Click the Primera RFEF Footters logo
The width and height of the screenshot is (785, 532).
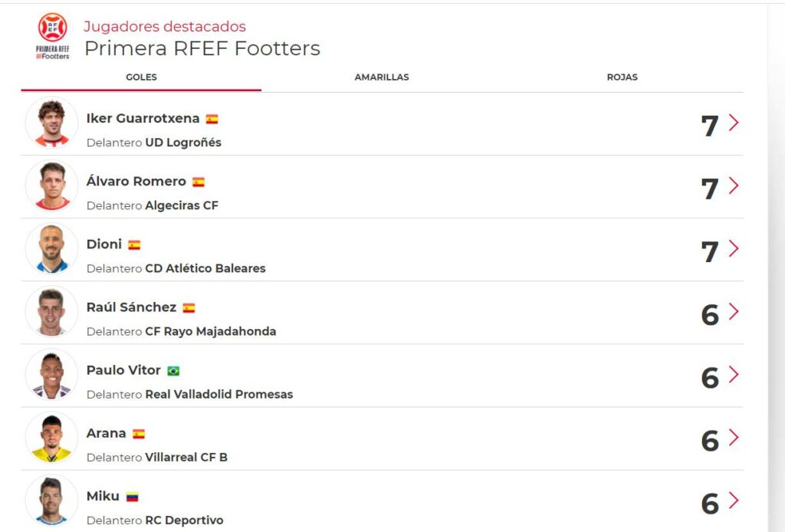point(53,36)
